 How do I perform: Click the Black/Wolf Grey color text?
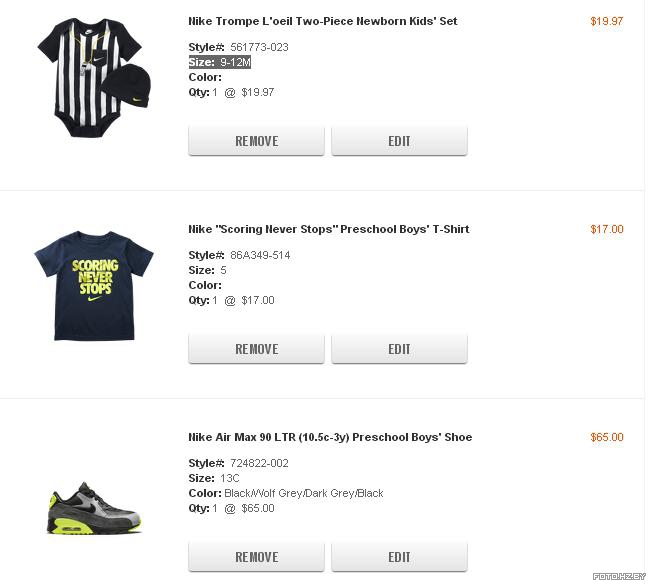click(303, 493)
